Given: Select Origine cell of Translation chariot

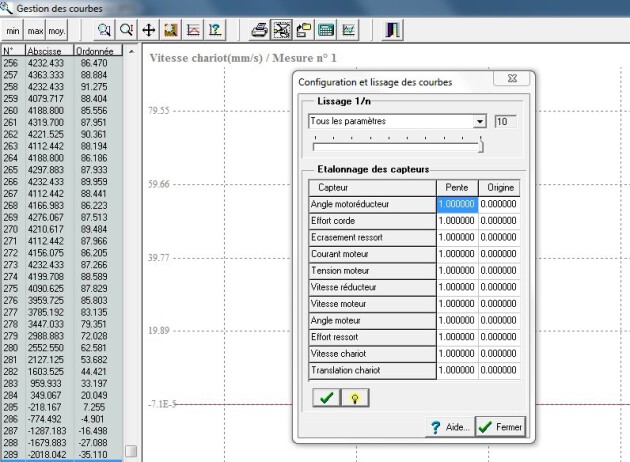Looking at the screenshot, I should pyautogui.click(x=499, y=370).
